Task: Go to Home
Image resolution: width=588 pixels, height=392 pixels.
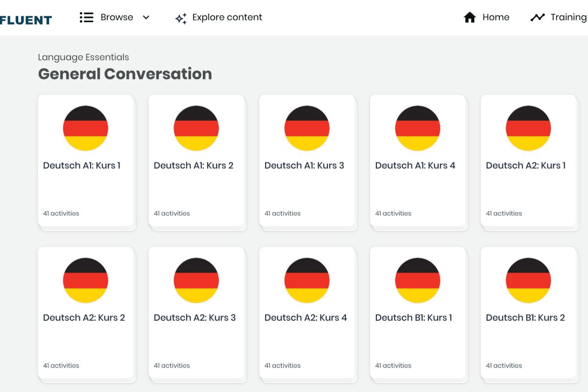Action: coord(496,17)
